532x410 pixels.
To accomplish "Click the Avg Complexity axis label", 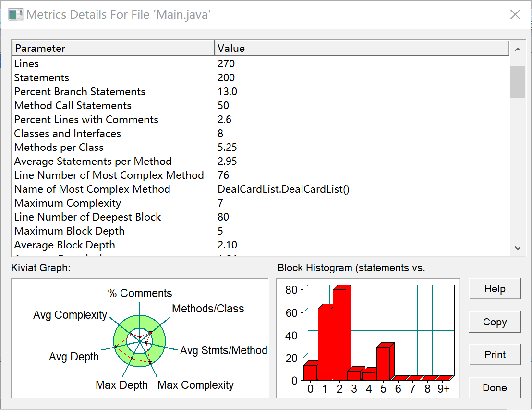I will pyautogui.click(x=70, y=315).
